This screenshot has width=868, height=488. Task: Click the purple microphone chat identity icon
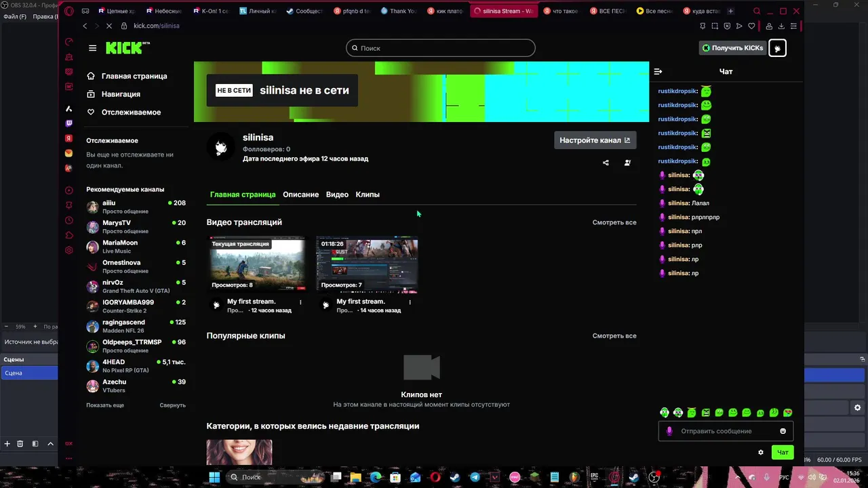click(669, 431)
